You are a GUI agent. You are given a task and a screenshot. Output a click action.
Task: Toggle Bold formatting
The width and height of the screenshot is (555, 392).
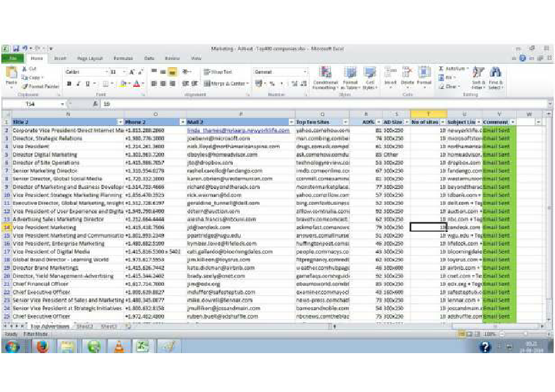[x=69, y=84]
